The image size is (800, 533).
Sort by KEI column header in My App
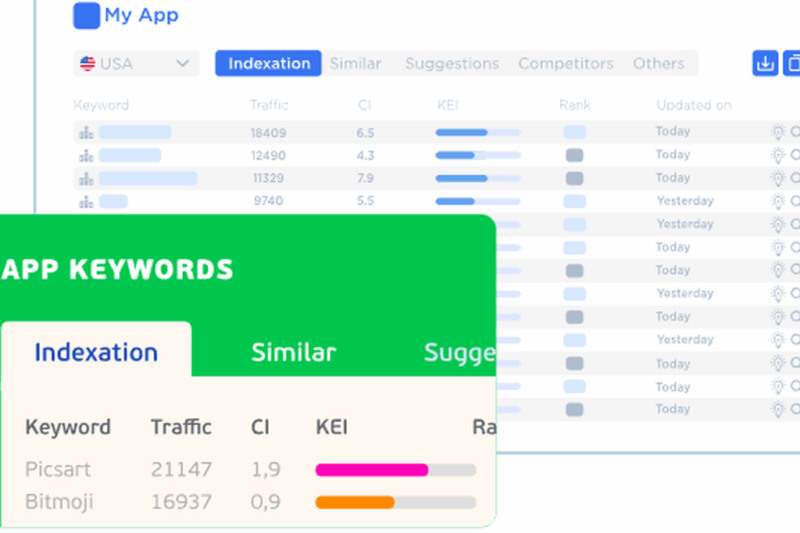(447, 105)
